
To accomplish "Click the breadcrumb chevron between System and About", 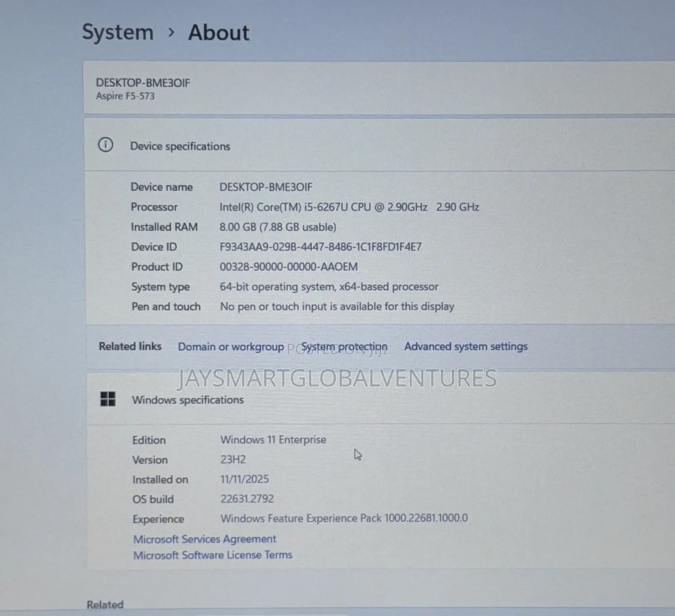I will 171,32.
